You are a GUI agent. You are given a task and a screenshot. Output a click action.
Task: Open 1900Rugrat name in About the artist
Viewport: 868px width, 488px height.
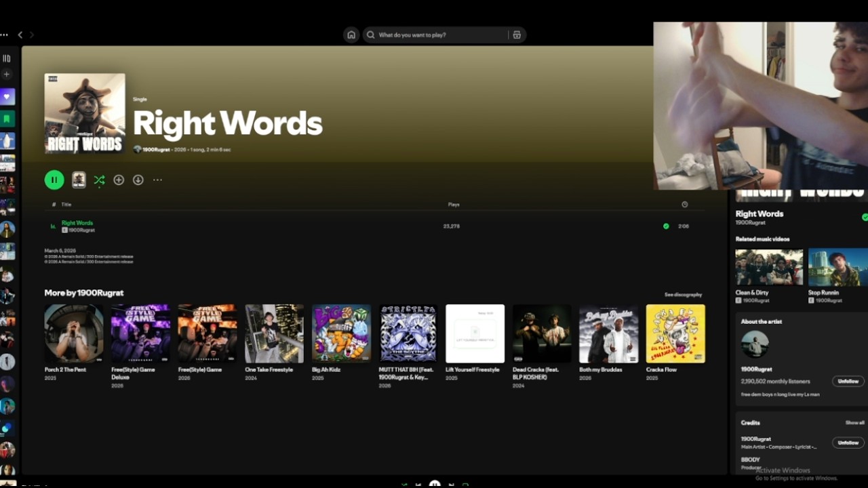(x=756, y=369)
